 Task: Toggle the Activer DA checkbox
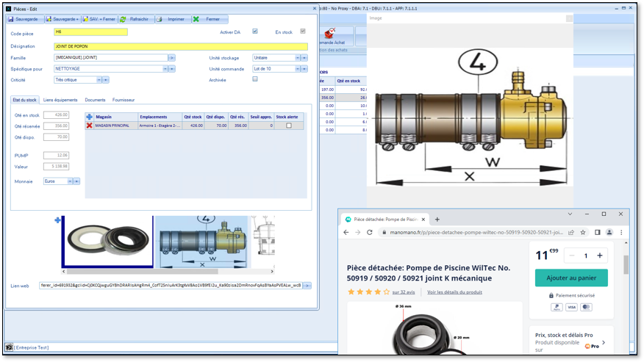255,31
